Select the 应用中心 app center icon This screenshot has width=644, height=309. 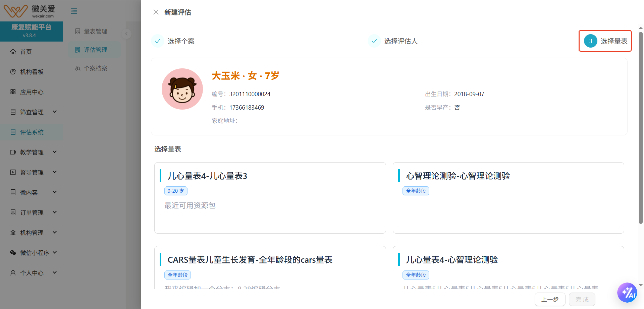point(13,91)
